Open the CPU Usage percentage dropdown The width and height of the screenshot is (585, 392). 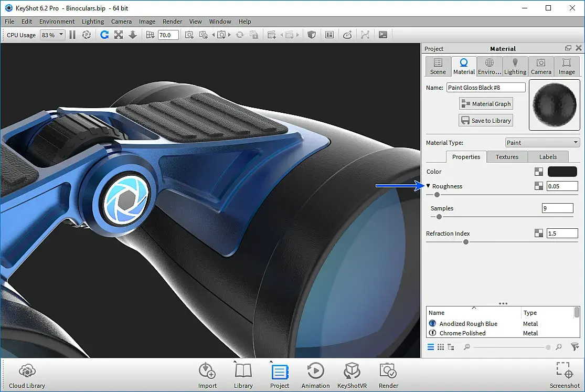pyautogui.click(x=52, y=35)
